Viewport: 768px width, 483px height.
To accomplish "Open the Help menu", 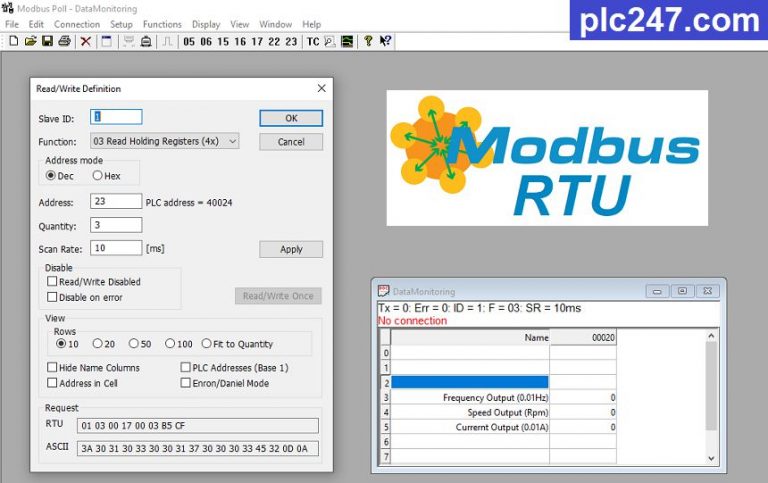I will (x=312, y=24).
